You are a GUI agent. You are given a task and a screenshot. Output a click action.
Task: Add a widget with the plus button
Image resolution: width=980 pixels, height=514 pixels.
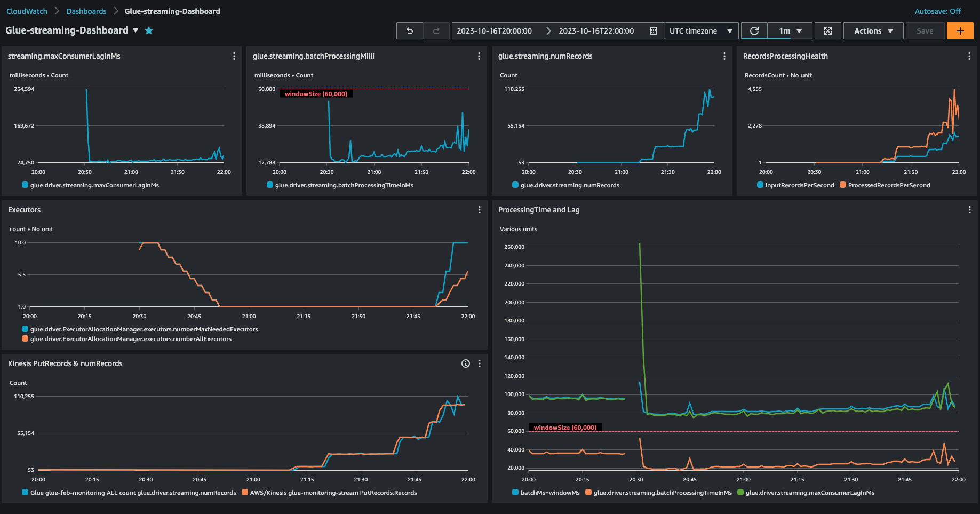(x=960, y=31)
